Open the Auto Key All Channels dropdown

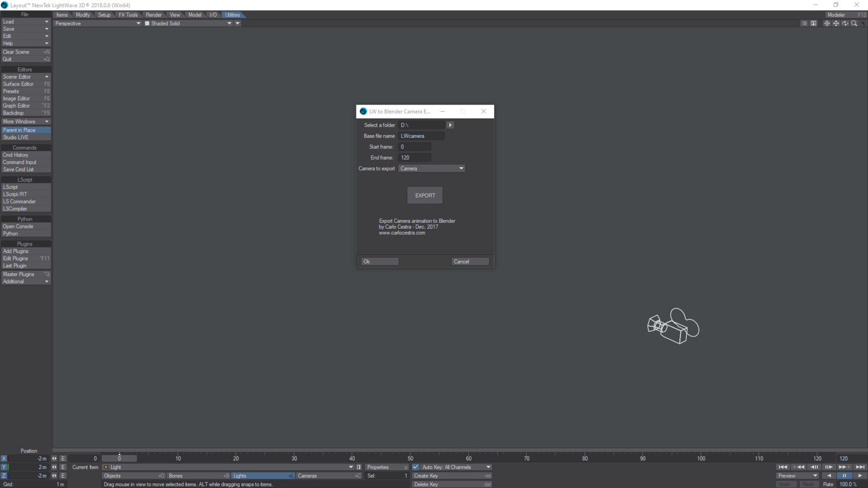456,467
